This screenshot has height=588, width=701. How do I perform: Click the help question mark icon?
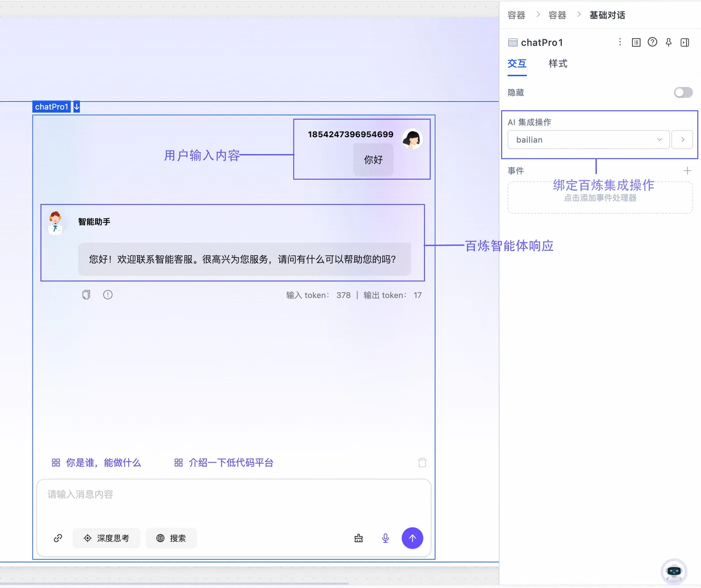point(652,42)
